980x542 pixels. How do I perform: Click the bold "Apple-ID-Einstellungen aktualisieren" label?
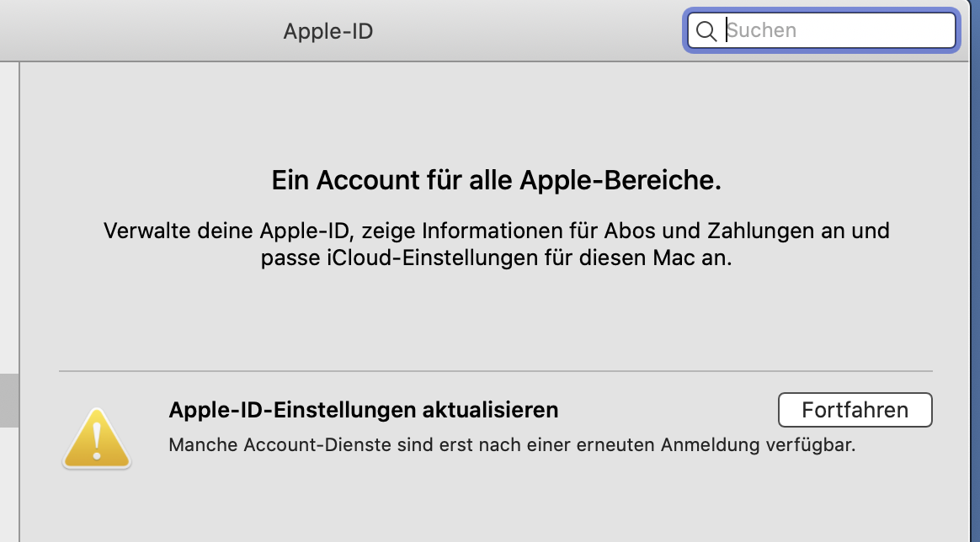coord(364,410)
